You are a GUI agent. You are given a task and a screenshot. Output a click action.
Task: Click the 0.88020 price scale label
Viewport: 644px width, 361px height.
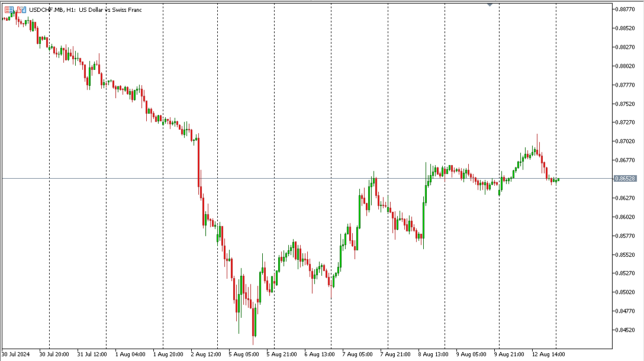(625, 66)
